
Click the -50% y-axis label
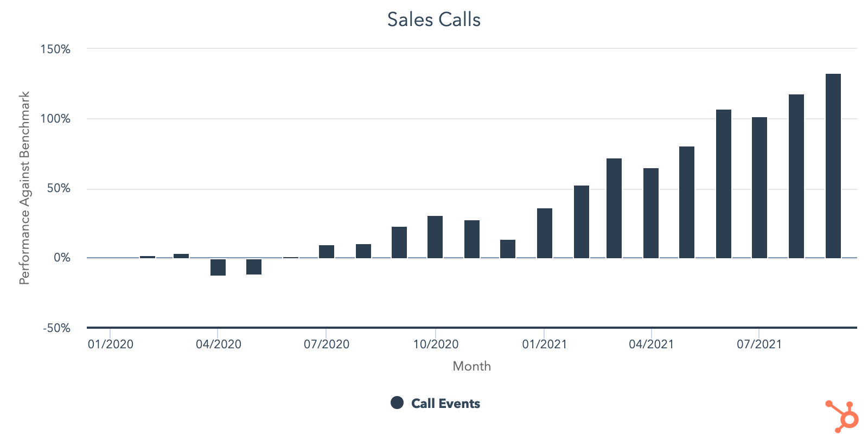point(56,328)
